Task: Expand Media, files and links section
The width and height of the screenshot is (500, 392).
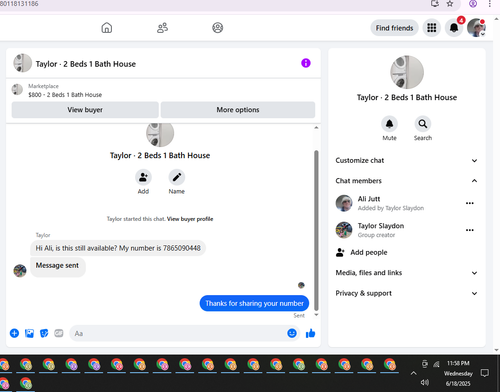Action: point(407,273)
